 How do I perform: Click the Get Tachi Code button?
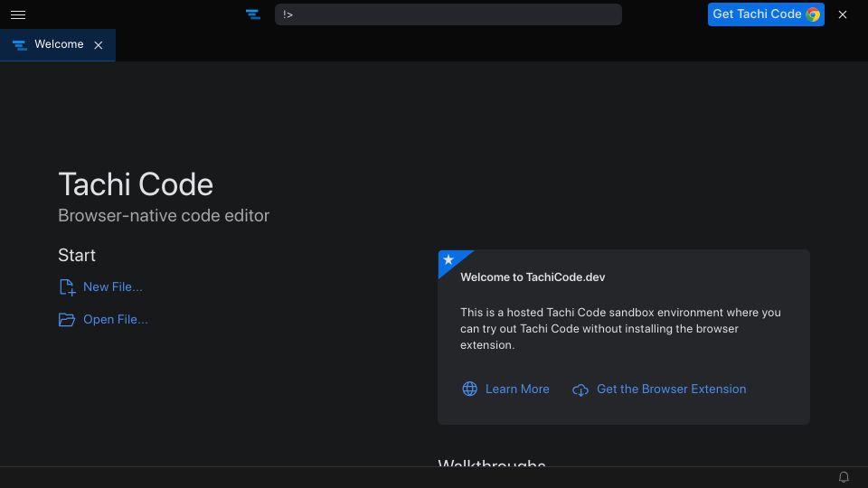click(766, 14)
